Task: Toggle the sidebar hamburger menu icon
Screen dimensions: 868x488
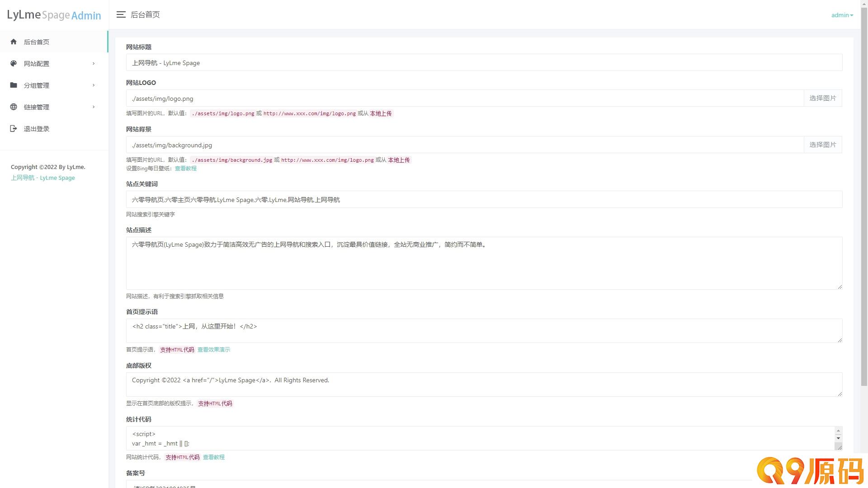Action: (x=121, y=14)
